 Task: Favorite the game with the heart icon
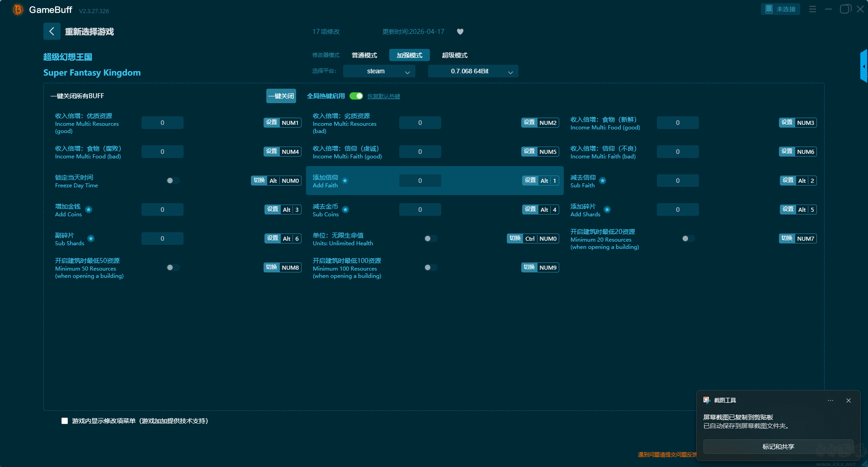(x=460, y=32)
